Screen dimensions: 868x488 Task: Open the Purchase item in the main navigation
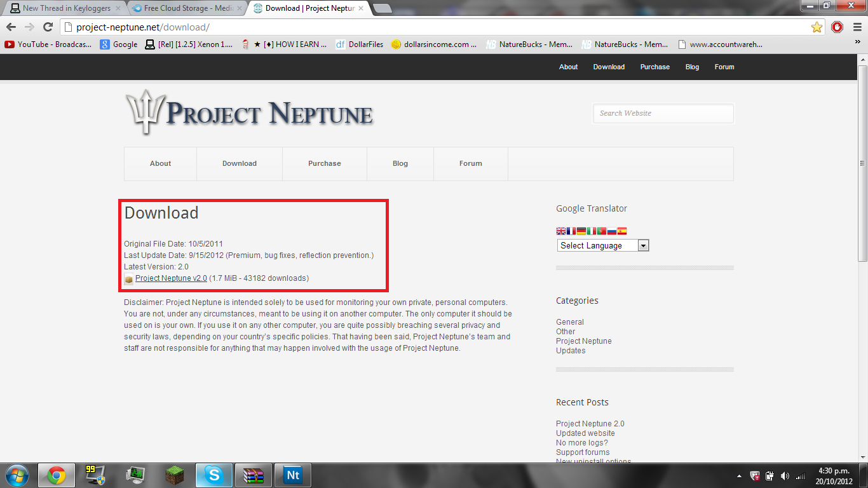pyautogui.click(x=324, y=163)
